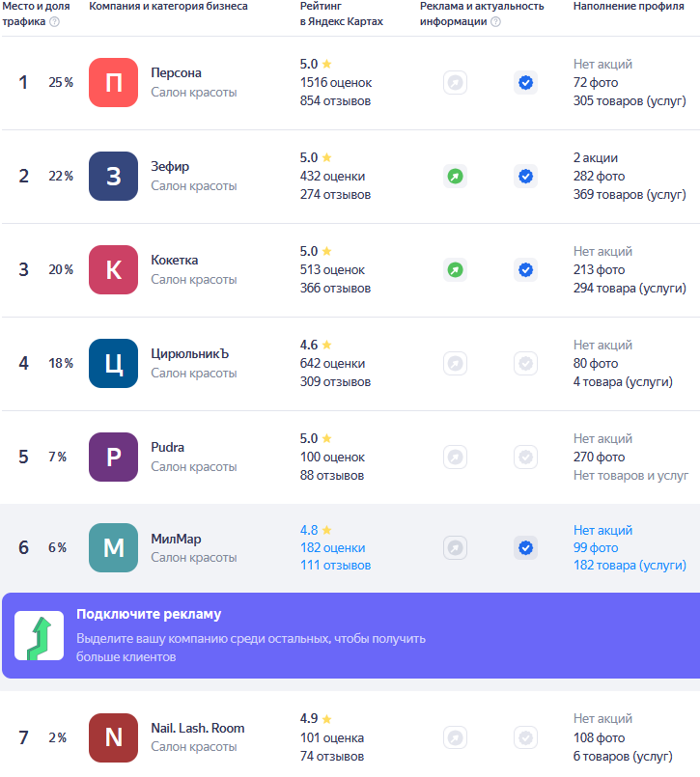Select the Nail. Lash. Room company name
This screenshot has height=777, width=700.
pos(197,729)
